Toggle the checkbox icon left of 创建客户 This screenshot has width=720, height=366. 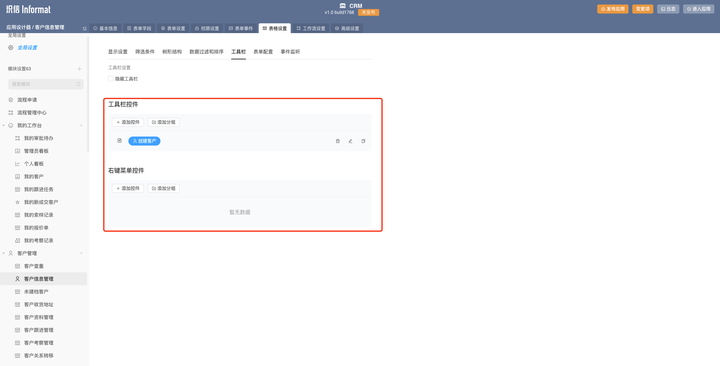tap(119, 141)
